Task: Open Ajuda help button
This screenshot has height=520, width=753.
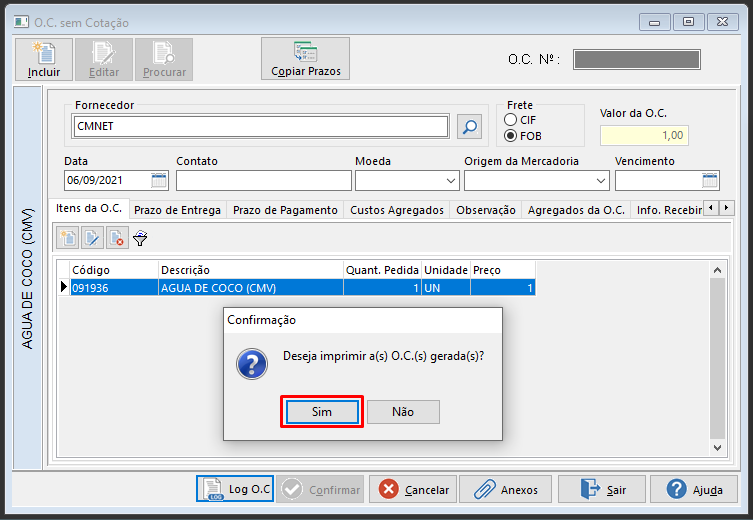Action: pyautogui.click(x=694, y=489)
